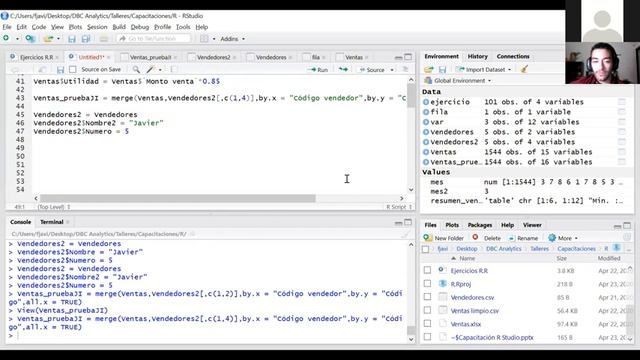The image size is (640, 360).
Task: Switch to the Packages tab
Action: click(480, 225)
